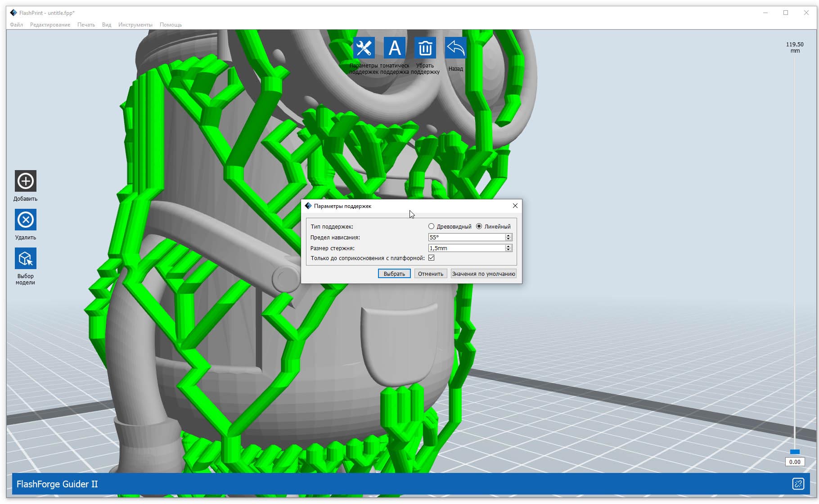Click the layer value field showing 0.00
The height and width of the screenshot is (504, 819).
pos(795,462)
